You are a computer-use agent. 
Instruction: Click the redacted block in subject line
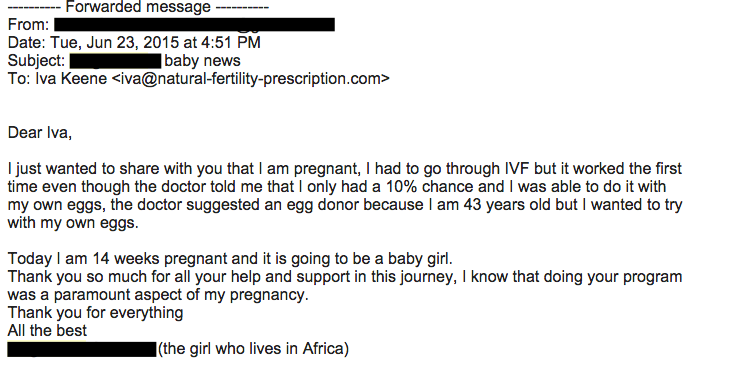pyautogui.click(x=116, y=61)
